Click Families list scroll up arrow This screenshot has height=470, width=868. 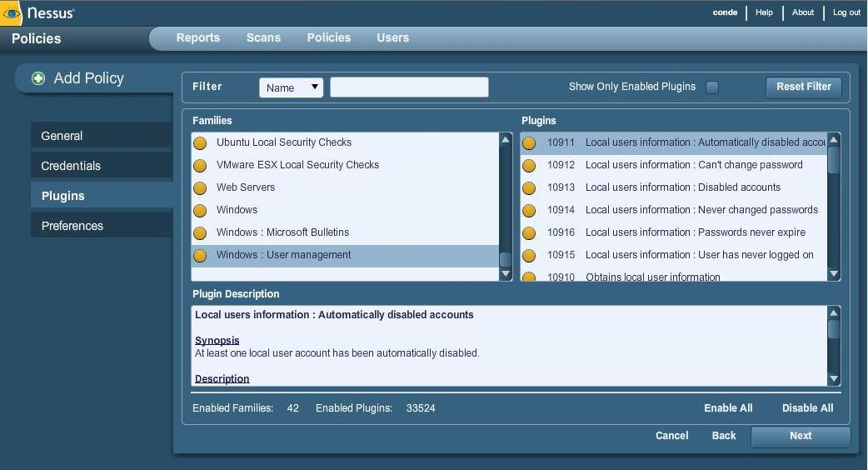coord(506,139)
